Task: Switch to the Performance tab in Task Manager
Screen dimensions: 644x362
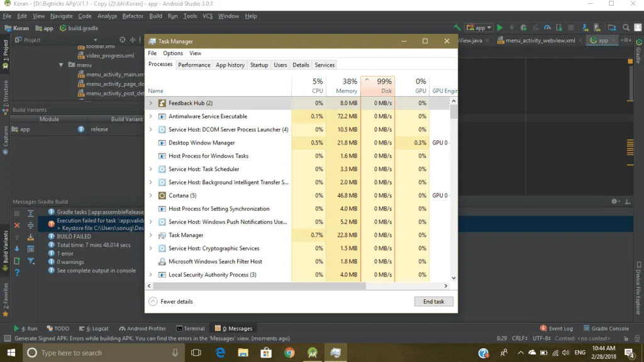Action: click(194, 65)
